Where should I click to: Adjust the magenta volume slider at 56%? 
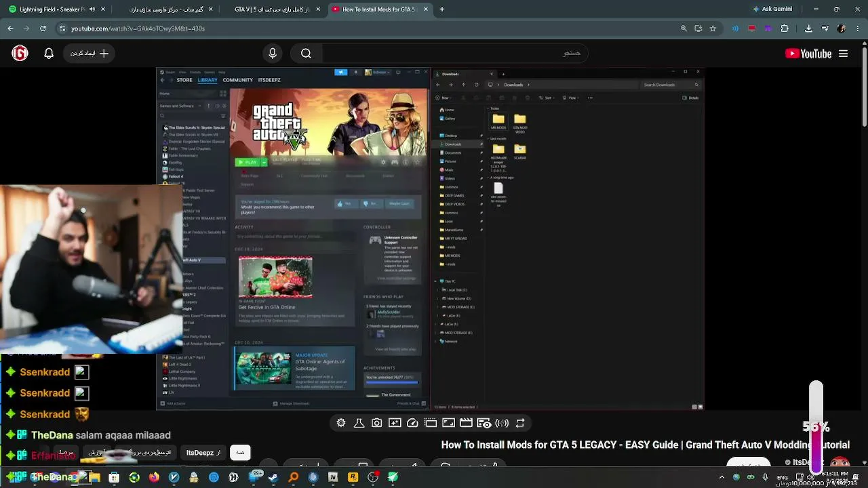tap(816, 427)
